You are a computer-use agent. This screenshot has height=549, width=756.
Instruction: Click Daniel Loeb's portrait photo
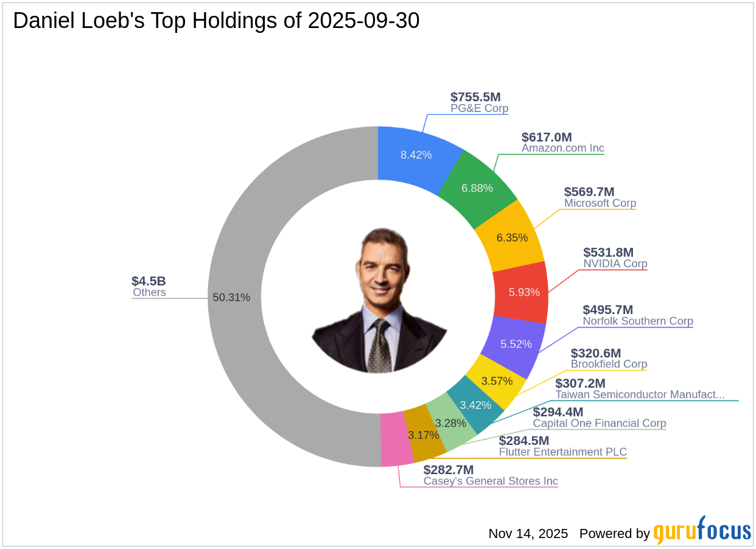[379, 301]
